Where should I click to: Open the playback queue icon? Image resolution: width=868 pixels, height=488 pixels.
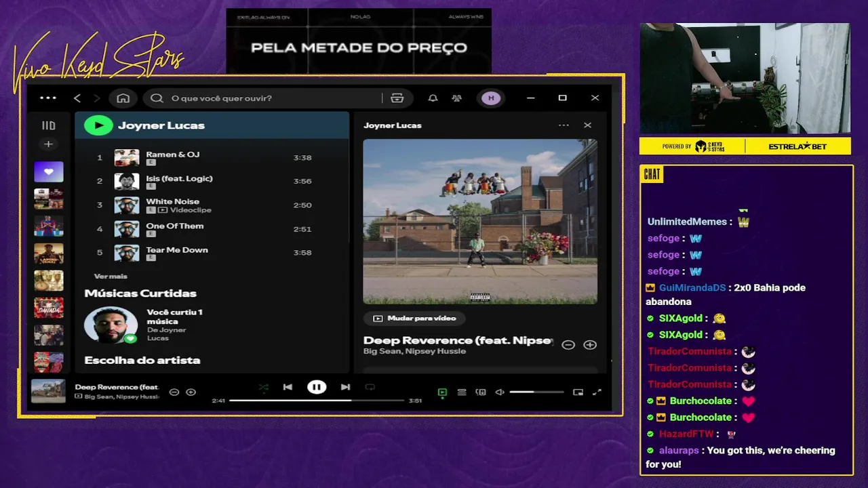click(x=462, y=392)
